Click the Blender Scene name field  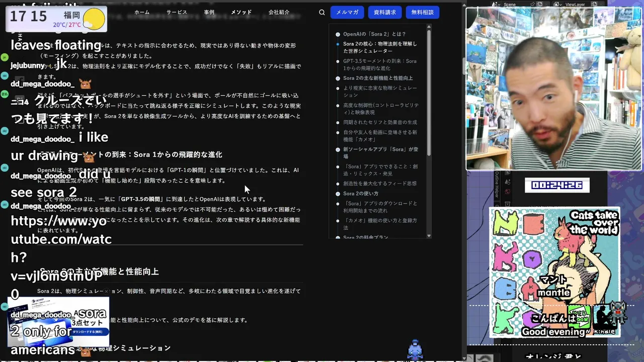point(516,5)
